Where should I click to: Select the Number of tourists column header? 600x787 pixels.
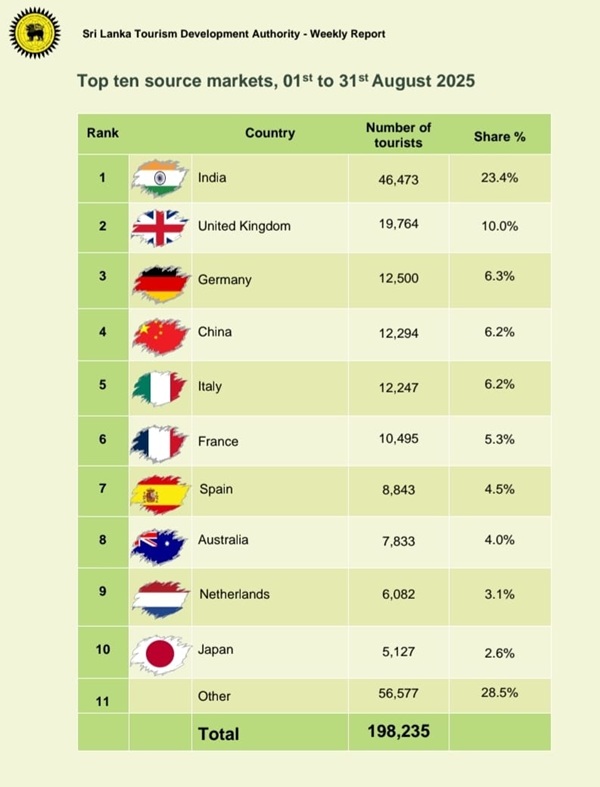point(398,135)
